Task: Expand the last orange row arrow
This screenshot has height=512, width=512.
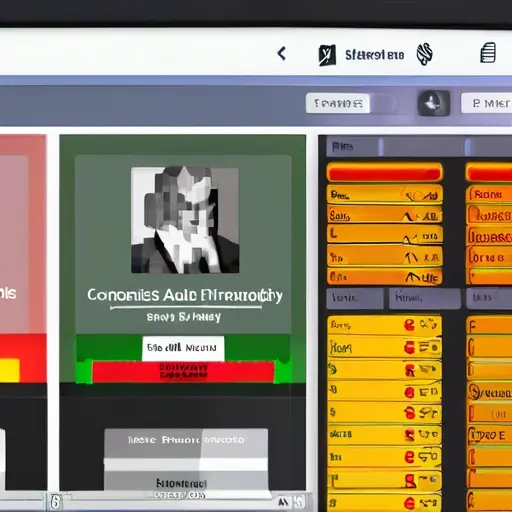Action: [x=413, y=276]
